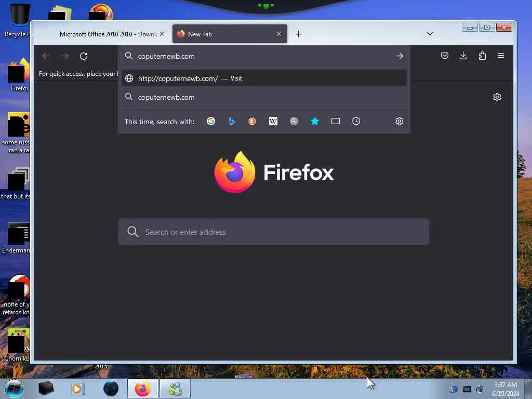Search this time with Bing
Image resolution: width=532 pixels, height=399 pixels.
[x=231, y=121]
